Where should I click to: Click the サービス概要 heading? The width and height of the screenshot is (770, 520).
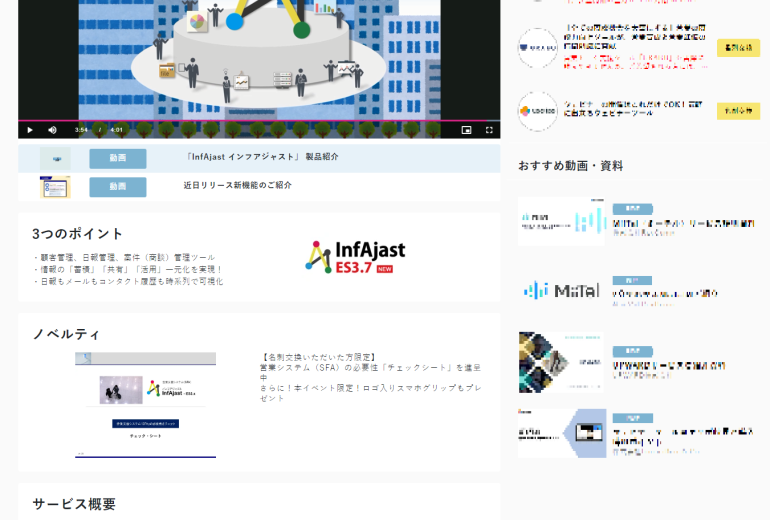74,504
